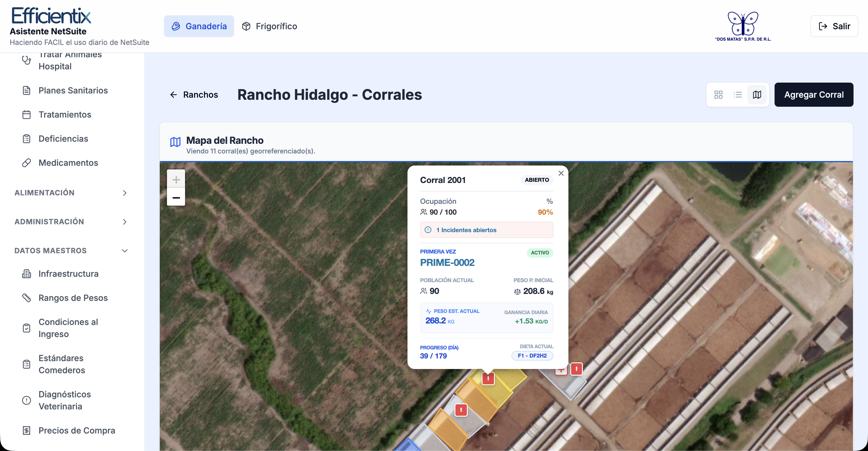Click the Medicamentos pill icon
The width and height of the screenshot is (868, 451).
click(x=26, y=163)
